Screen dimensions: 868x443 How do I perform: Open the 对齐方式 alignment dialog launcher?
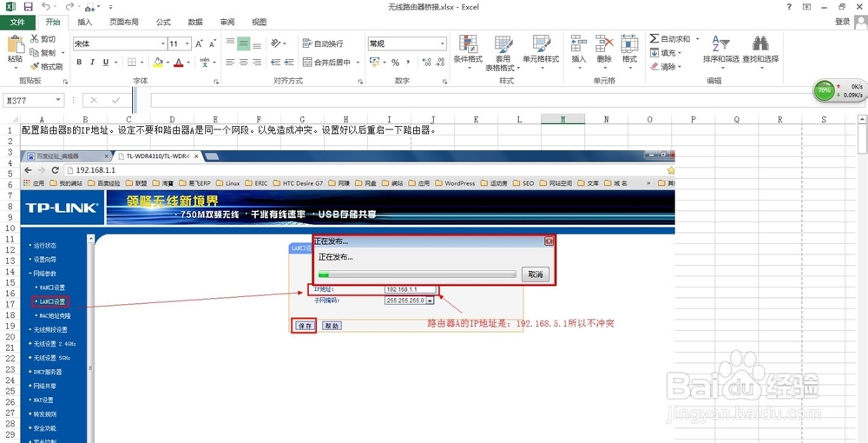pyautogui.click(x=360, y=82)
